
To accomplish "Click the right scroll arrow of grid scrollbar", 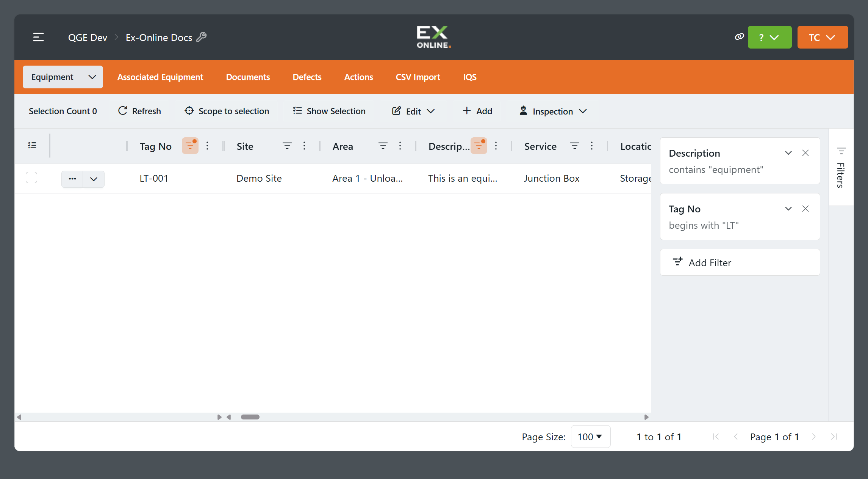I will tap(646, 417).
